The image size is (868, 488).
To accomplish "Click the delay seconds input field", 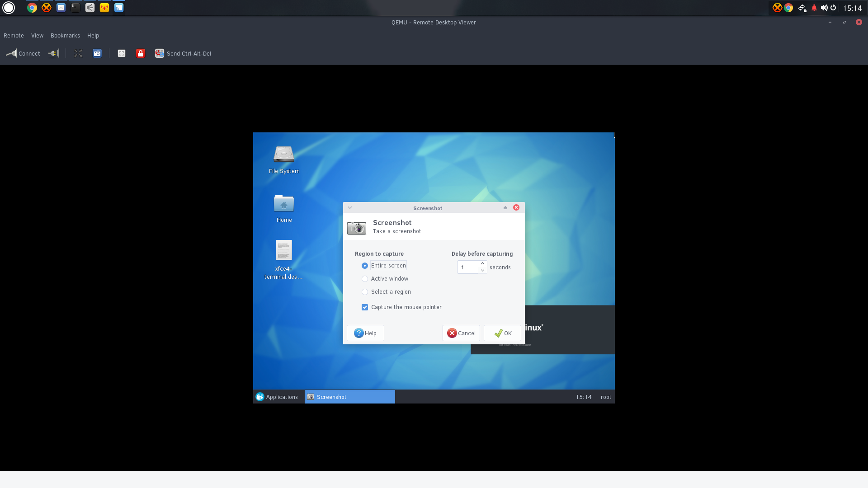I will [x=468, y=267].
